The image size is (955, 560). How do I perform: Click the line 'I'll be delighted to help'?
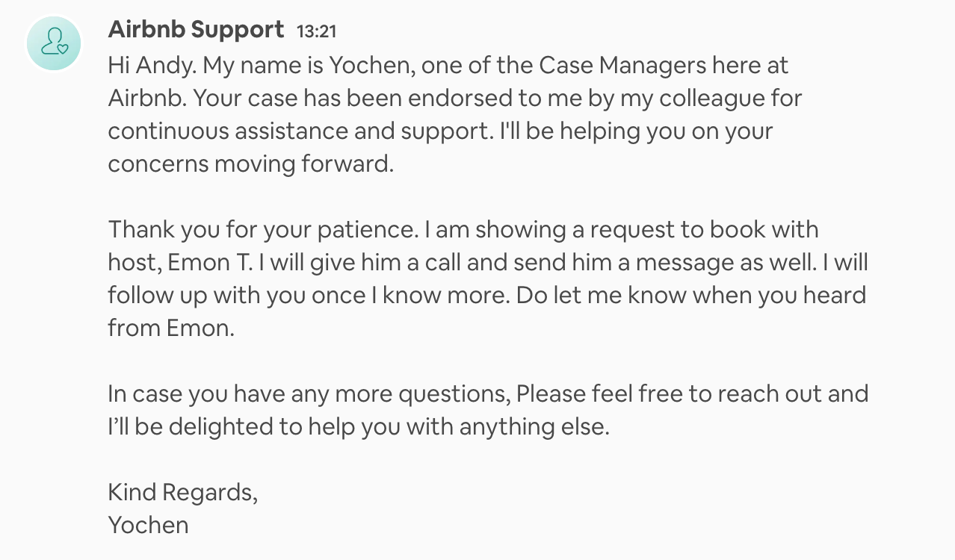tap(359, 426)
